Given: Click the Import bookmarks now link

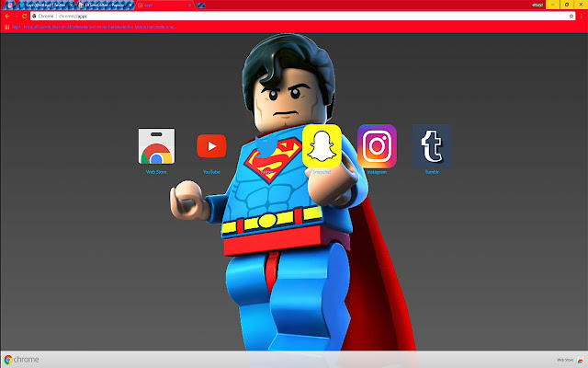Looking at the screenshot, I should click(155, 27).
